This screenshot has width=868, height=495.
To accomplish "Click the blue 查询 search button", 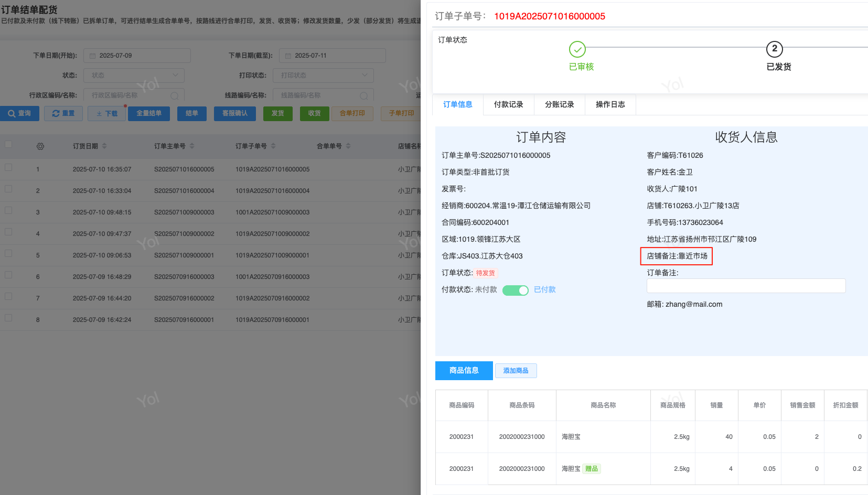I will point(19,113).
